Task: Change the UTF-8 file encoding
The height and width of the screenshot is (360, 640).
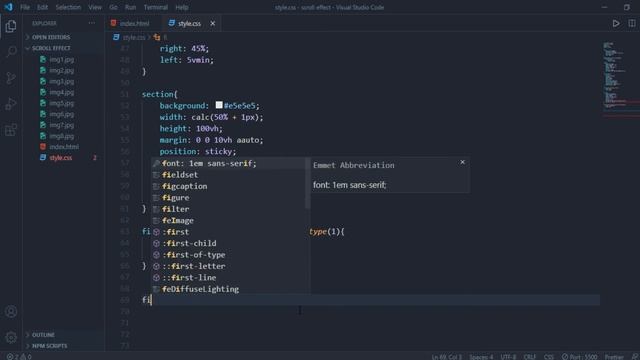Action: point(508,357)
